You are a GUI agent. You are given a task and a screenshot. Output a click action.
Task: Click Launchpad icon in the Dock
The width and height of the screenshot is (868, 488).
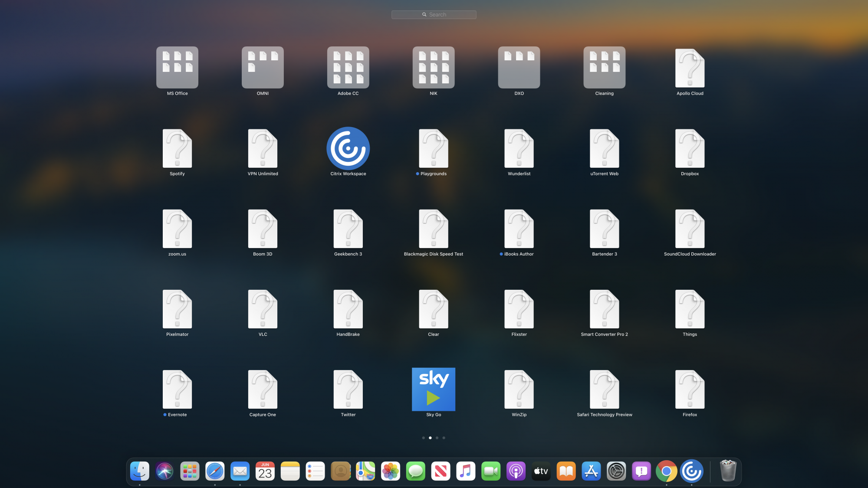[190, 471]
